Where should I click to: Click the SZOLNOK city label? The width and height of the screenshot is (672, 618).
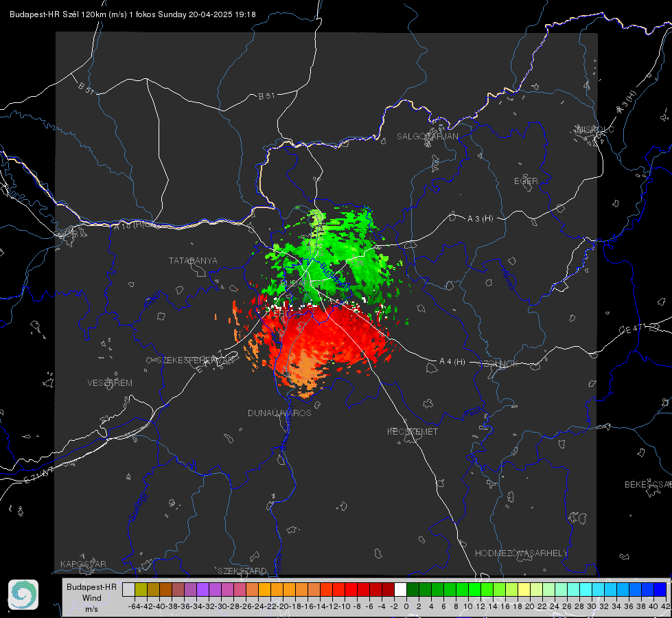498,363
